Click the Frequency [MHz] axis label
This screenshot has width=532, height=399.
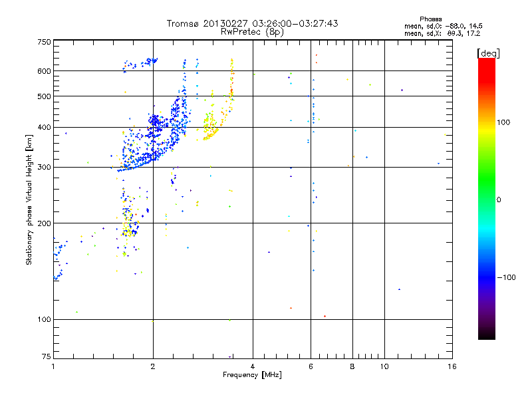click(252, 376)
